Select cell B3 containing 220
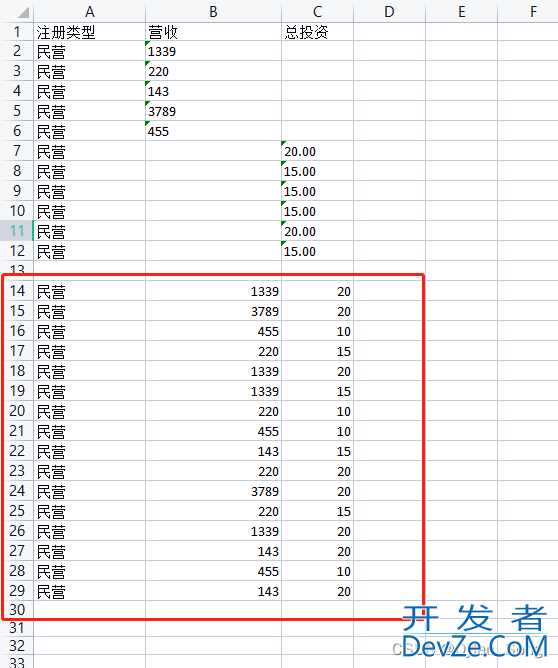This screenshot has width=558, height=668. [x=213, y=71]
